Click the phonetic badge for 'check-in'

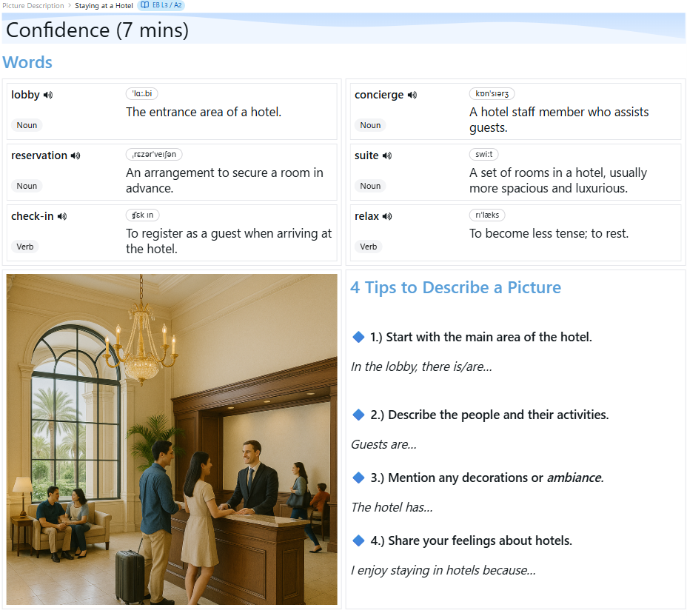click(x=142, y=214)
